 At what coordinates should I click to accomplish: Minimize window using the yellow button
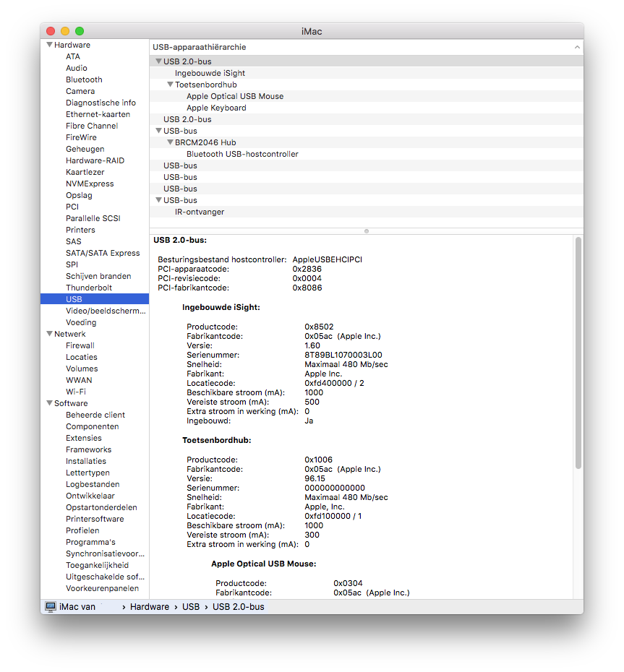pyautogui.click(x=65, y=31)
